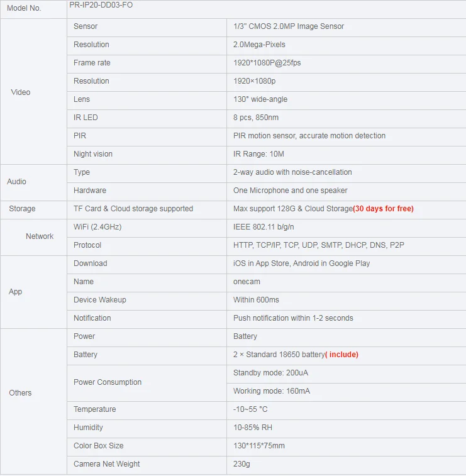Click the onecam app name
The image size is (466, 476).
coord(247,282)
